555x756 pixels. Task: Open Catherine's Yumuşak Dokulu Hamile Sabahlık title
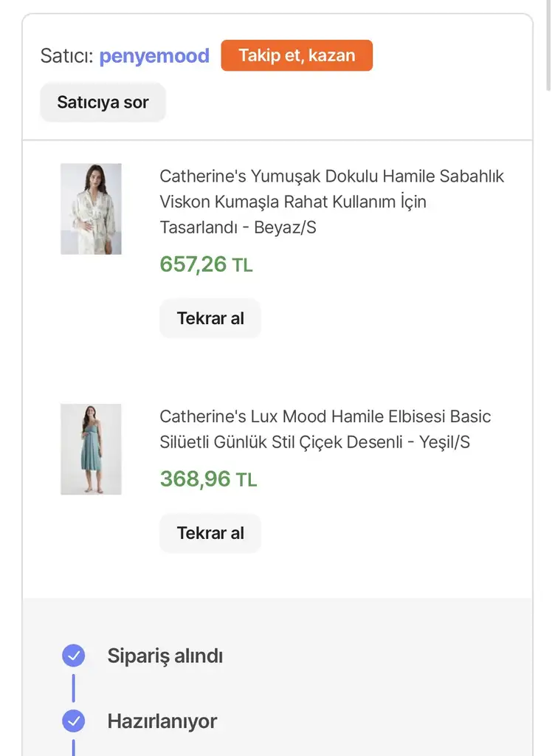(331, 202)
